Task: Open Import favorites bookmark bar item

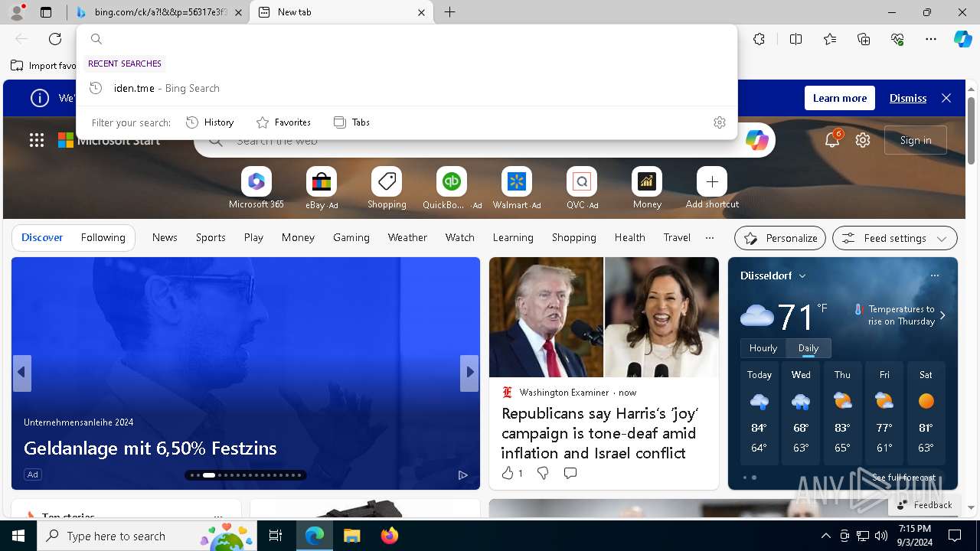Action: point(44,66)
